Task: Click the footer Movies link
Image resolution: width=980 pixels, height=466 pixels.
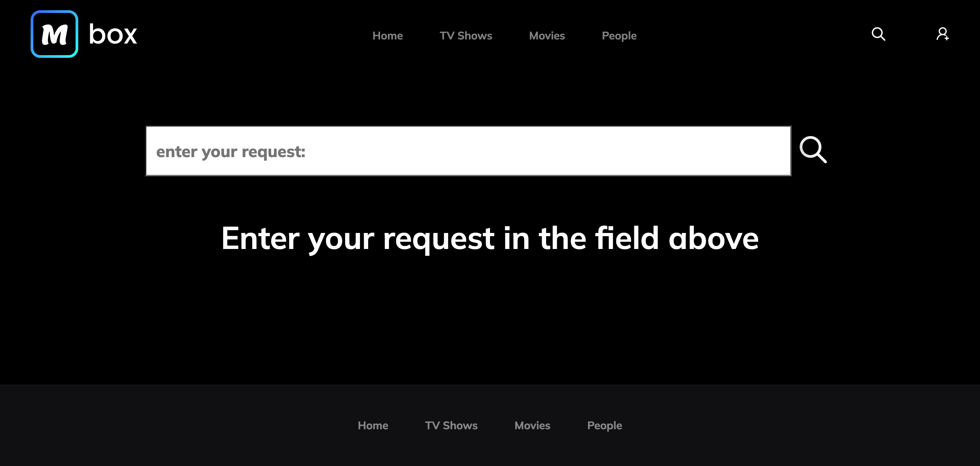Action: (532, 425)
